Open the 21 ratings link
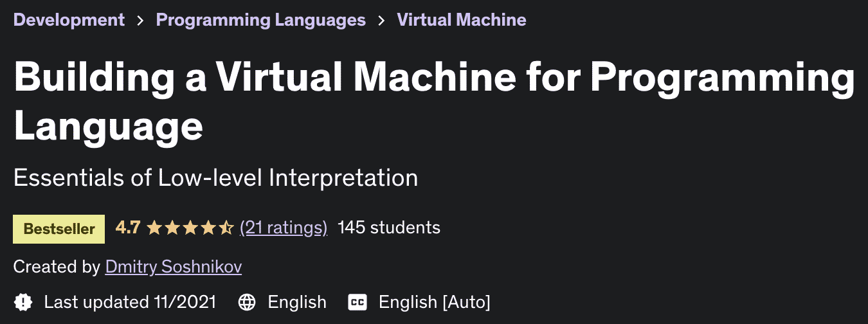Screen dimensions: 868x324 coord(283,228)
